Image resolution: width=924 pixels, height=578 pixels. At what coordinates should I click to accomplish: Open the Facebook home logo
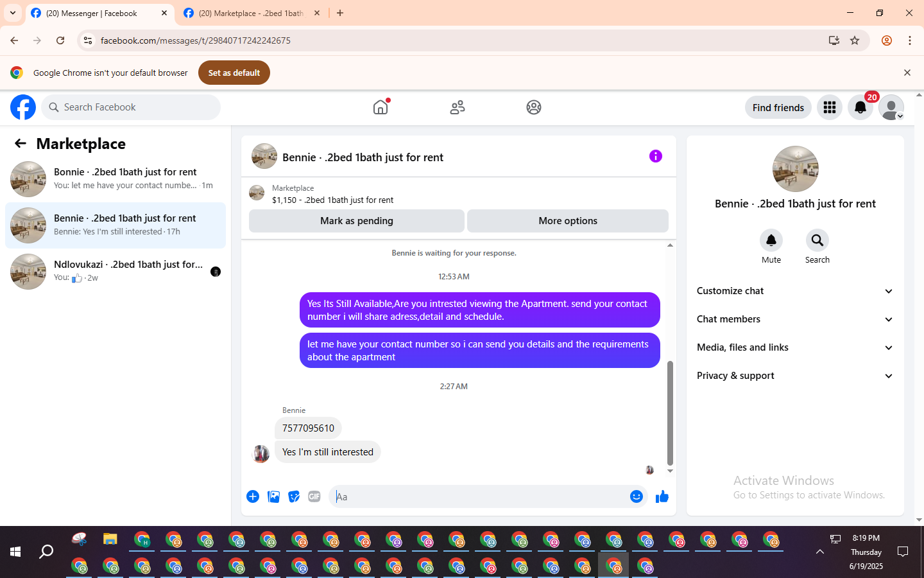pos(23,107)
